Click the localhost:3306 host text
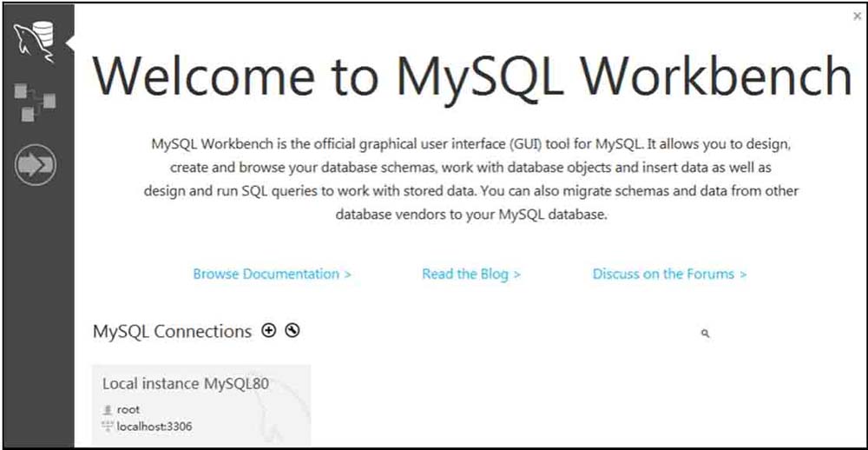Screen dimensions: 868x450 click(x=155, y=427)
